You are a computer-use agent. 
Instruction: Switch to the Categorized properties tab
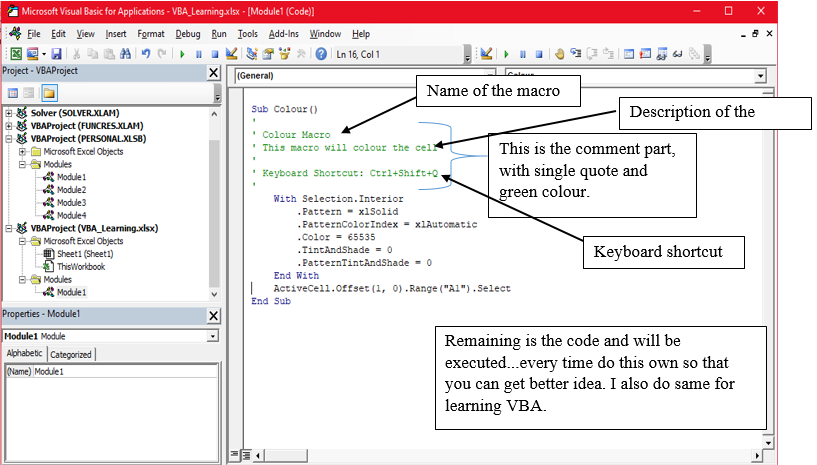point(71,354)
